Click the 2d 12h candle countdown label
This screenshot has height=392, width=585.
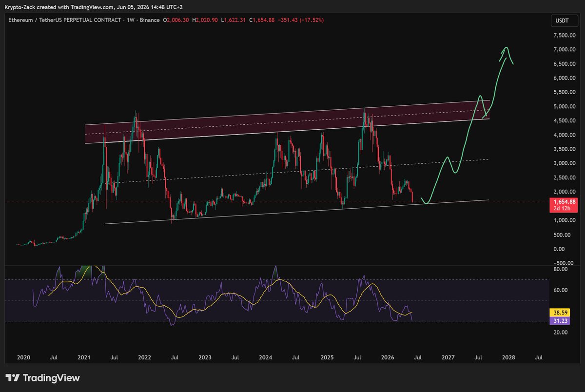coord(563,209)
